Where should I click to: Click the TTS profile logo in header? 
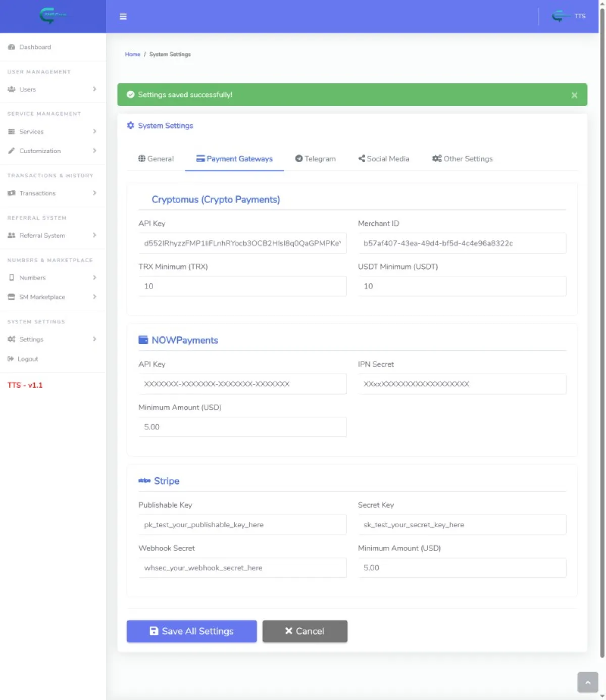pyautogui.click(x=559, y=16)
